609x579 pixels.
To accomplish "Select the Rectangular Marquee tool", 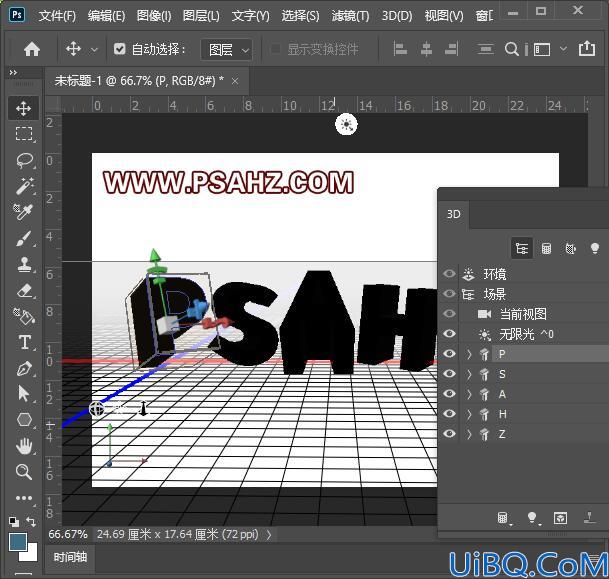I will pyautogui.click(x=24, y=134).
